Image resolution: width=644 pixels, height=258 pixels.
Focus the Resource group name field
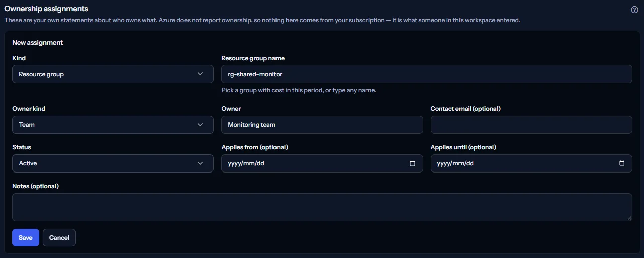point(427,74)
